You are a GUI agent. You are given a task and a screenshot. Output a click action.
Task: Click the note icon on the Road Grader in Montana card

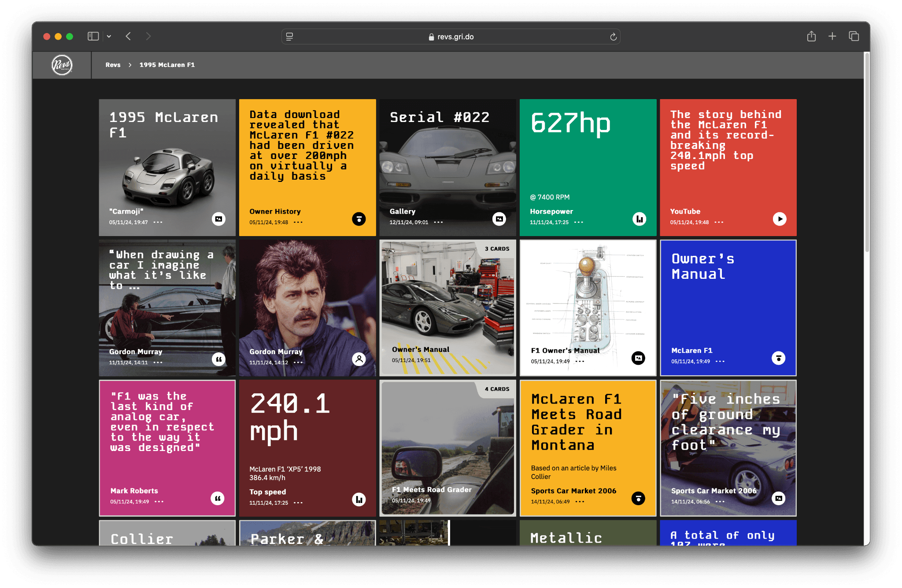point(638,499)
